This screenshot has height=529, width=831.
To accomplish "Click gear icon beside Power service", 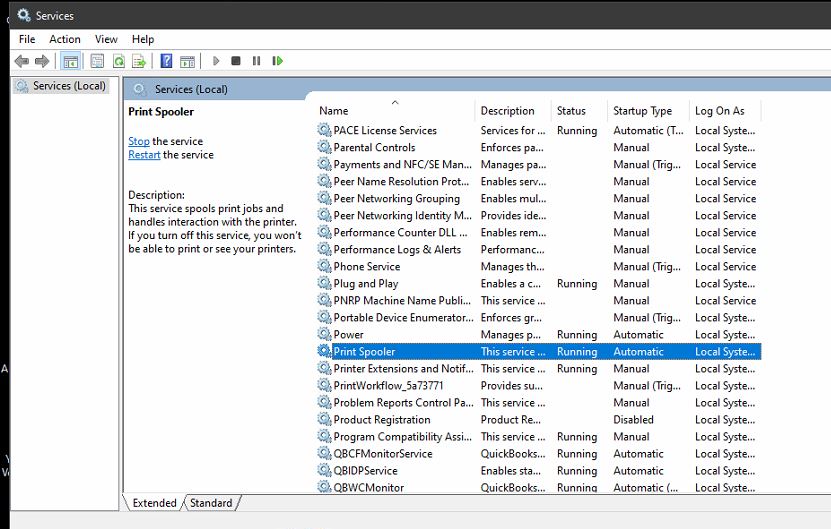I will tap(324, 334).
